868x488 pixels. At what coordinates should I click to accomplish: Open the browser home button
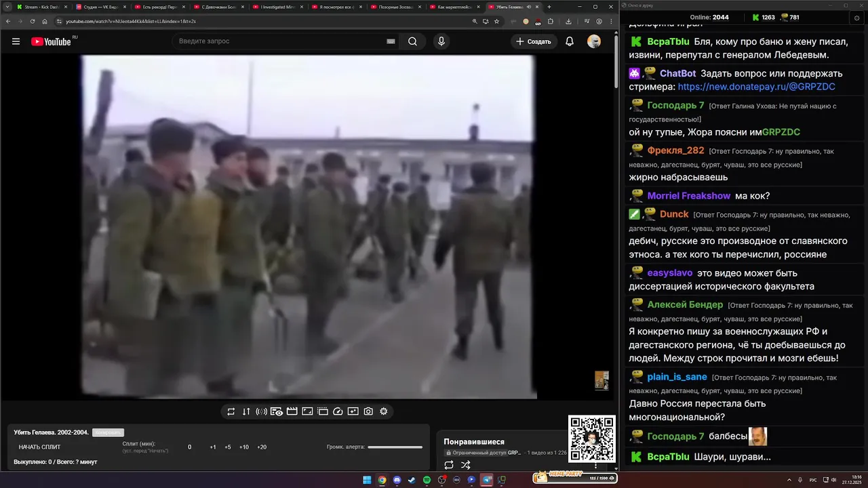pyautogui.click(x=45, y=21)
